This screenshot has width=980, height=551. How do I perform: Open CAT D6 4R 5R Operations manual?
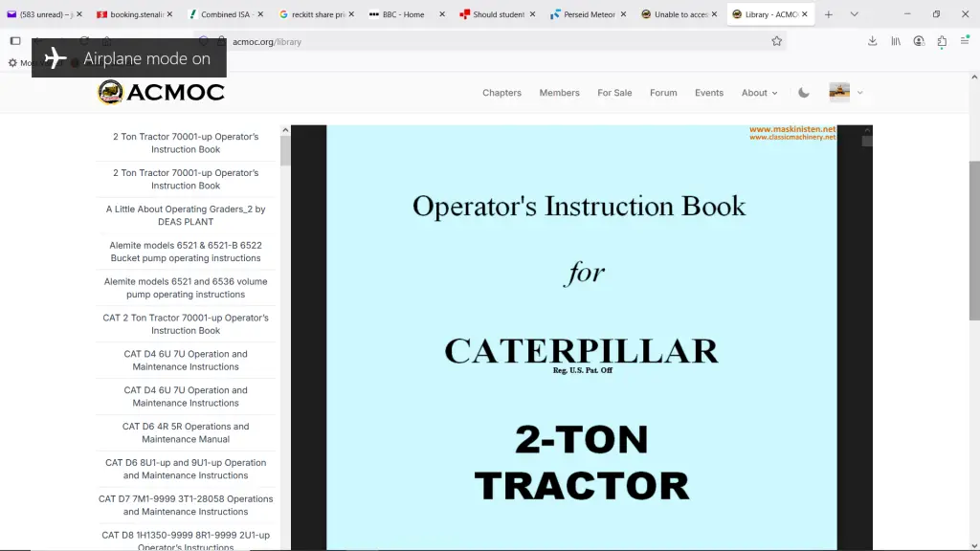pyautogui.click(x=186, y=433)
